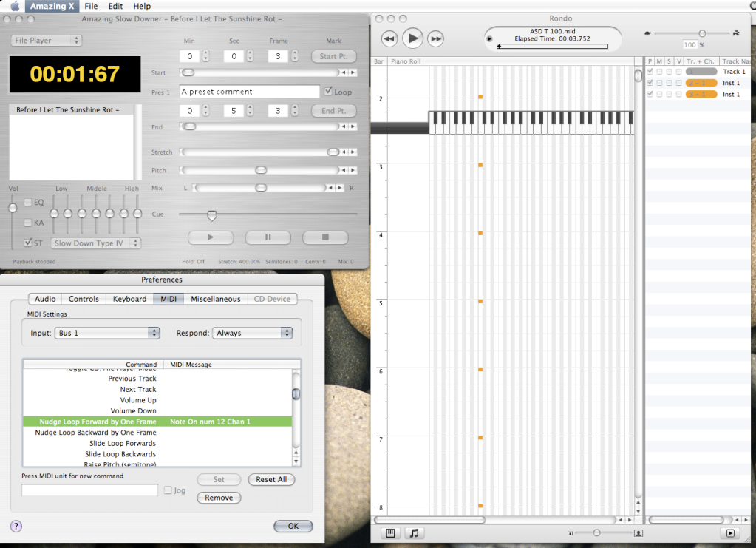Click the small play icon in Rondo's time display
756x548 pixels.
[489, 39]
